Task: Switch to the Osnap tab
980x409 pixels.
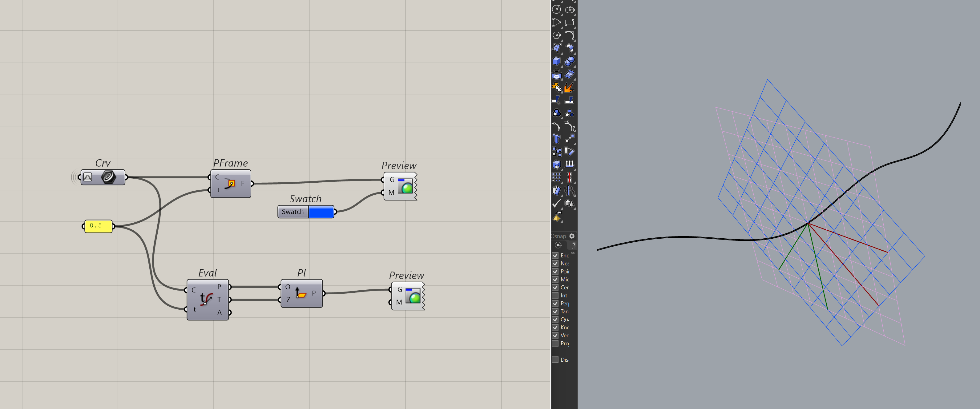Action: pos(559,245)
